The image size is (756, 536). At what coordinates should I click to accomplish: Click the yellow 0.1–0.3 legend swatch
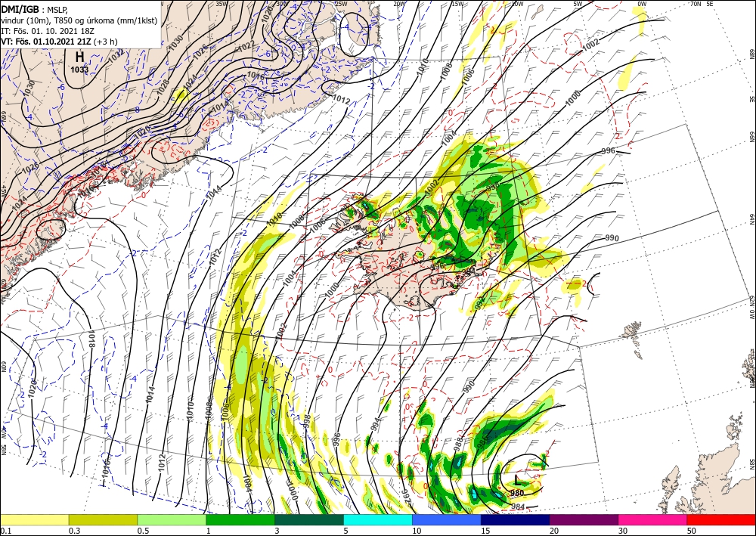click(35, 519)
